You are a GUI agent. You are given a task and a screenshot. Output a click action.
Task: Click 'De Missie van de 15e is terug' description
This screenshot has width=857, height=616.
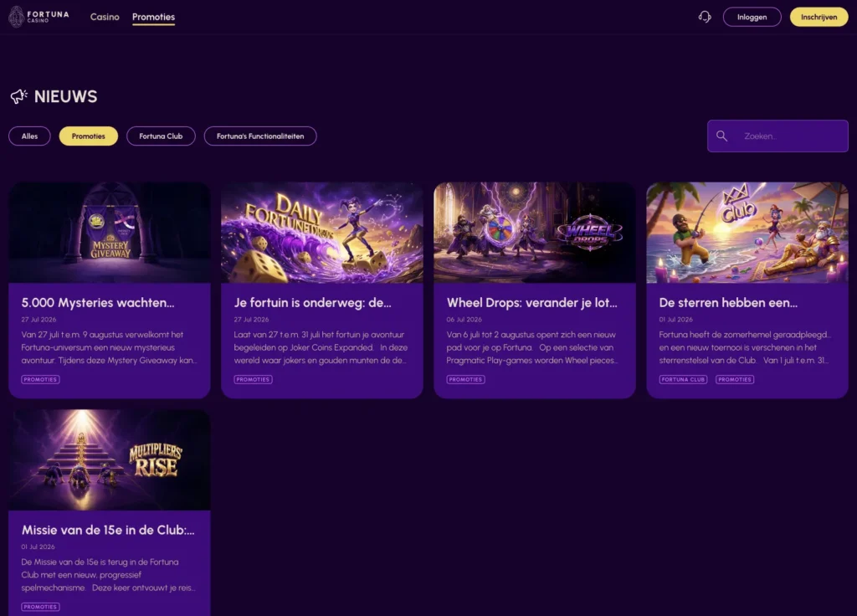(x=108, y=575)
